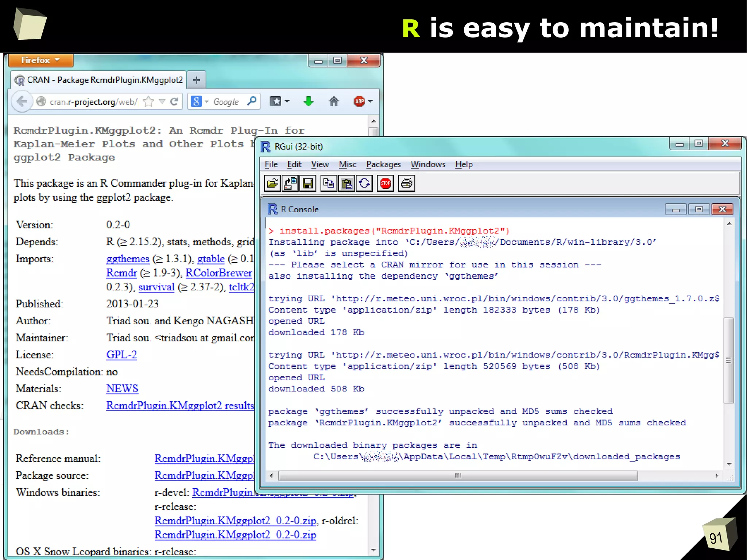Screen dimensions: 747x560
Task: Click the Save floppy disk icon in RGui
Action: coord(308,183)
